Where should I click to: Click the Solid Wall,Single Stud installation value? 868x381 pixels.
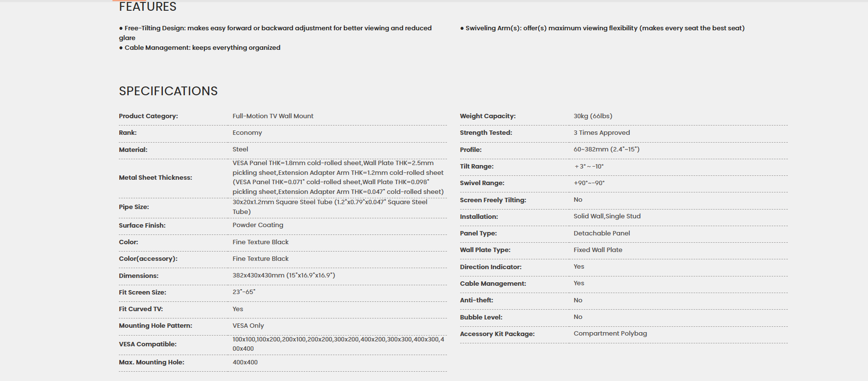coord(607,216)
